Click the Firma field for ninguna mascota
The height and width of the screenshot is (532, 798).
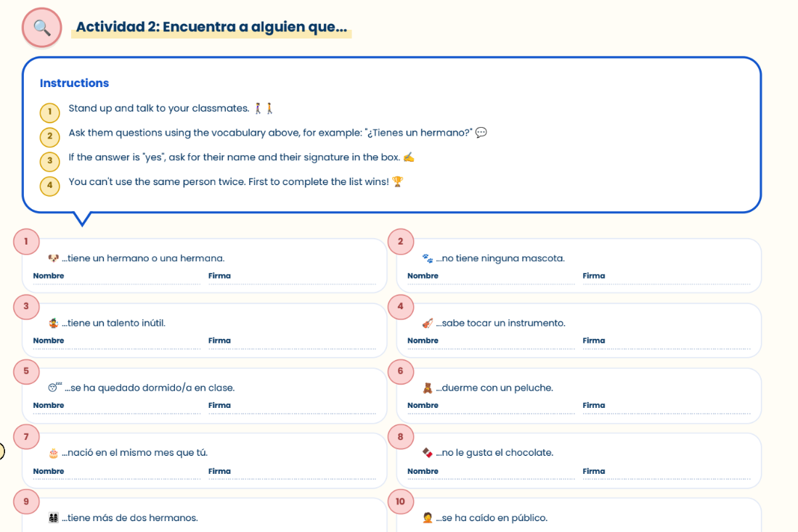click(666, 277)
